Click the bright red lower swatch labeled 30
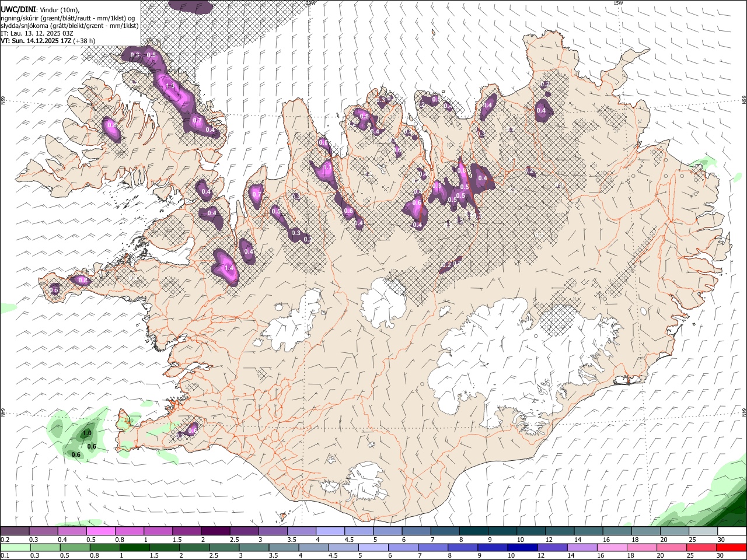The width and height of the screenshot is (747, 560). [x=731, y=547]
